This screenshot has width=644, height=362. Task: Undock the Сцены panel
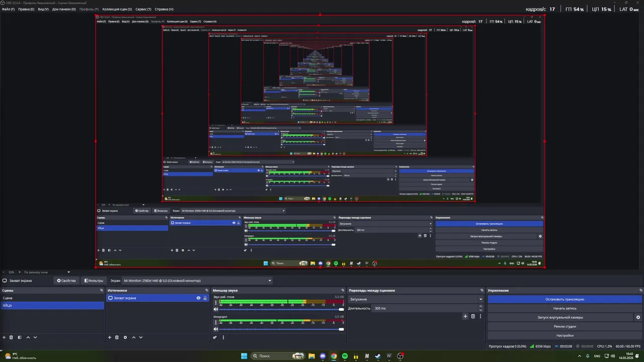tap(101, 290)
